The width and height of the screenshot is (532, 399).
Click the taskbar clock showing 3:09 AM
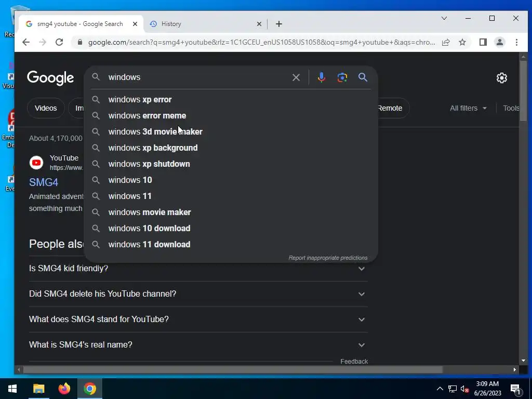click(x=487, y=389)
